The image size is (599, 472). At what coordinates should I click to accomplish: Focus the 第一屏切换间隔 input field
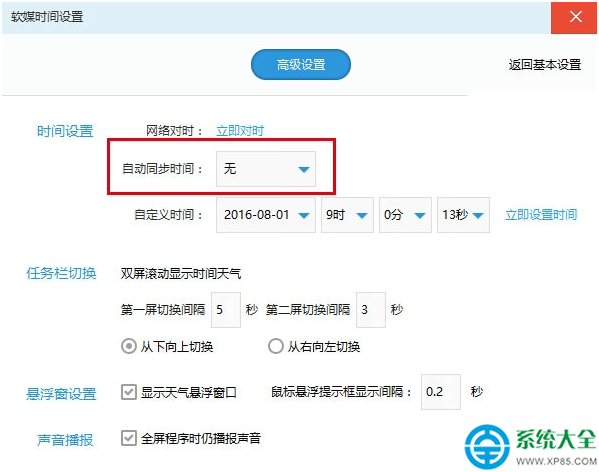226,310
